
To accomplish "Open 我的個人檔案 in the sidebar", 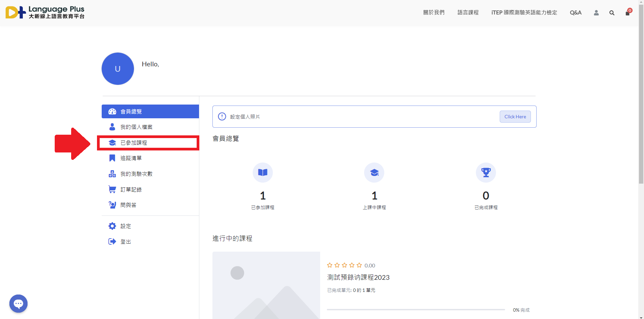I will click(136, 127).
